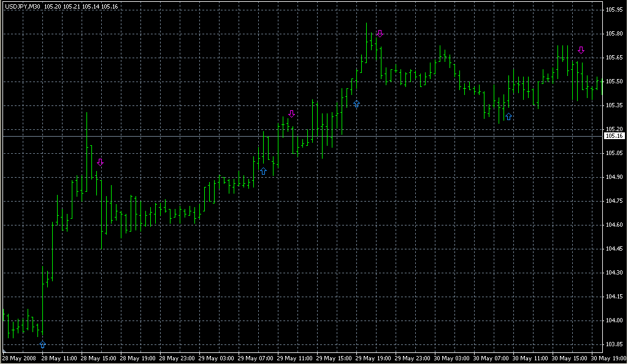Click the 105.35 price axis label
The image size is (628, 364).
click(614, 105)
